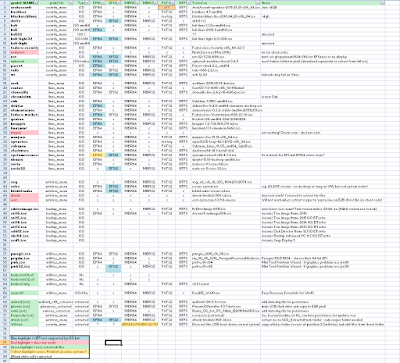Select the blackarchlinux name cell
This screenshot has width=400, height=363.
click(x=24, y=16)
